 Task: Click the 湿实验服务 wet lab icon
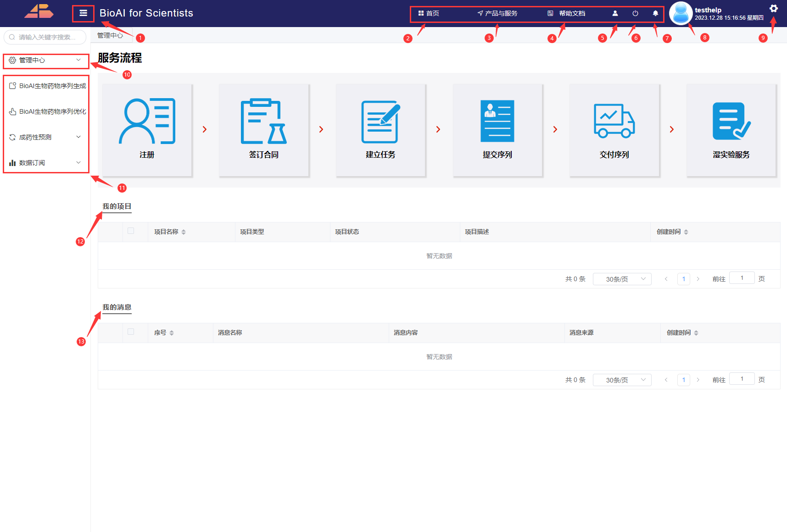click(731, 121)
